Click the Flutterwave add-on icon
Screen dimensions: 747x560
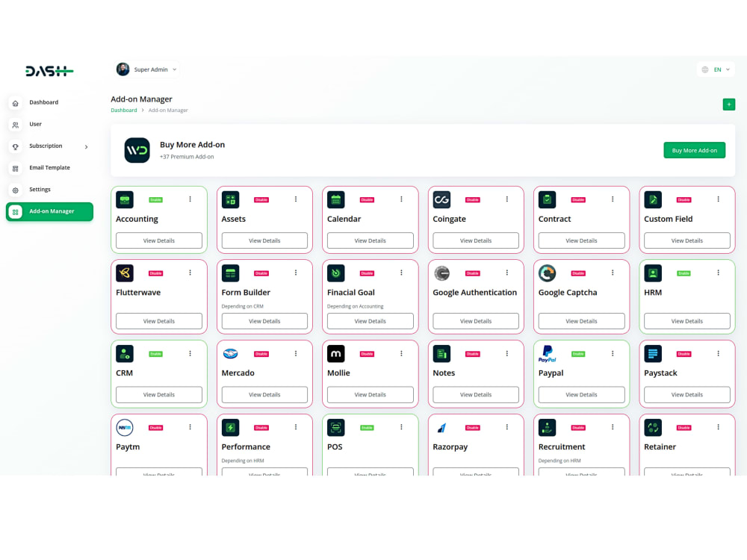[124, 273]
